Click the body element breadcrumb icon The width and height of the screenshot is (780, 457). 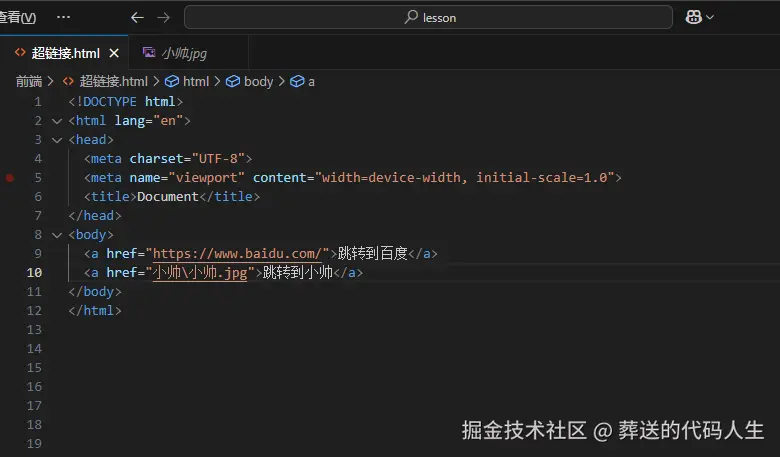[x=233, y=81]
